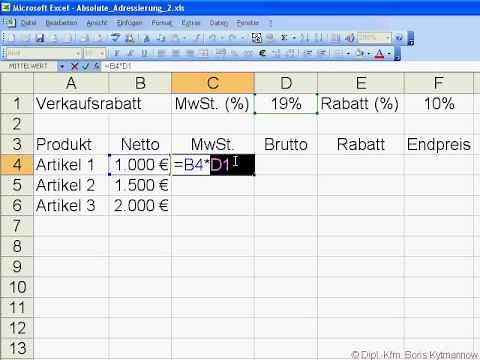Open the Zoom percentage combo box
This screenshot has height=360, width=480.
tap(374, 38)
